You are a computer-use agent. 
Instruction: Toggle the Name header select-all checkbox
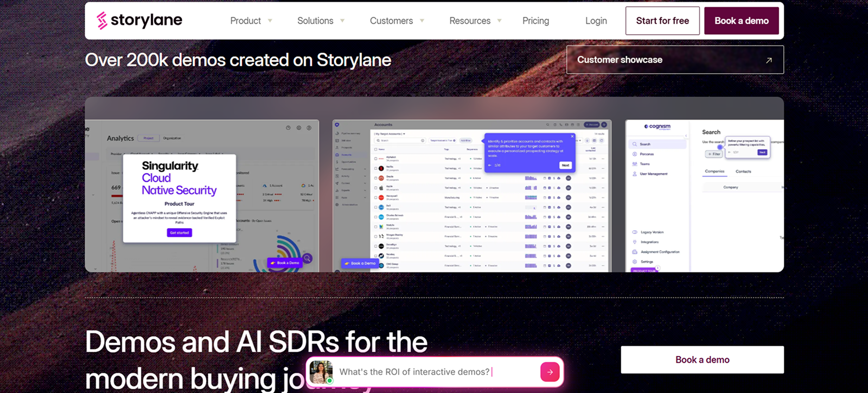click(x=375, y=149)
